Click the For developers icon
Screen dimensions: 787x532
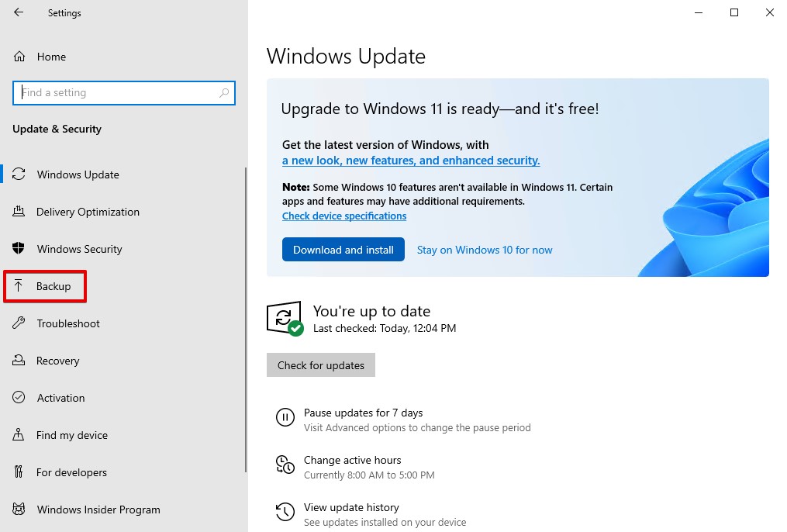[19, 472]
